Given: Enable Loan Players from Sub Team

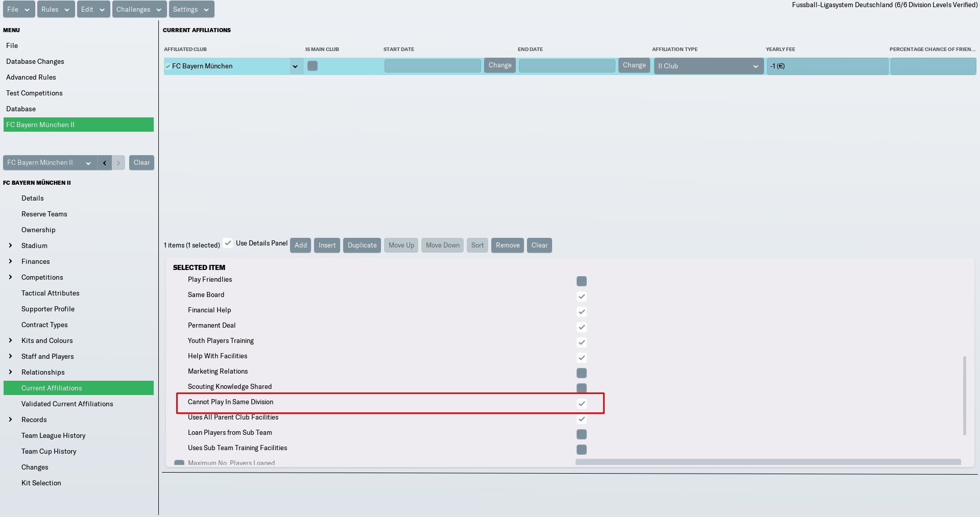Looking at the screenshot, I should pos(582,434).
